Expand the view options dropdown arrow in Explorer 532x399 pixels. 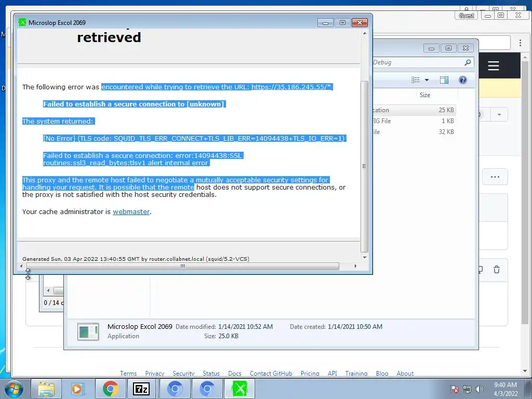(x=427, y=80)
